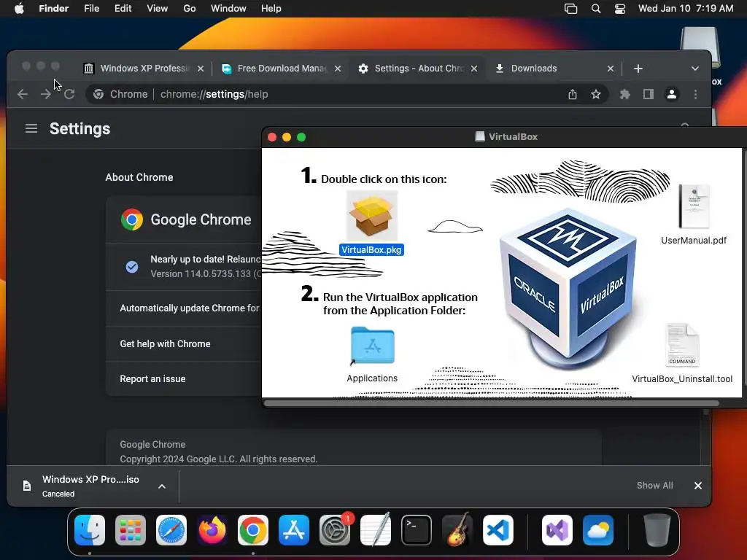This screenshot has width=747, height=560.
Task: Launch Terminal from the Dock
Action: point(417,530)
